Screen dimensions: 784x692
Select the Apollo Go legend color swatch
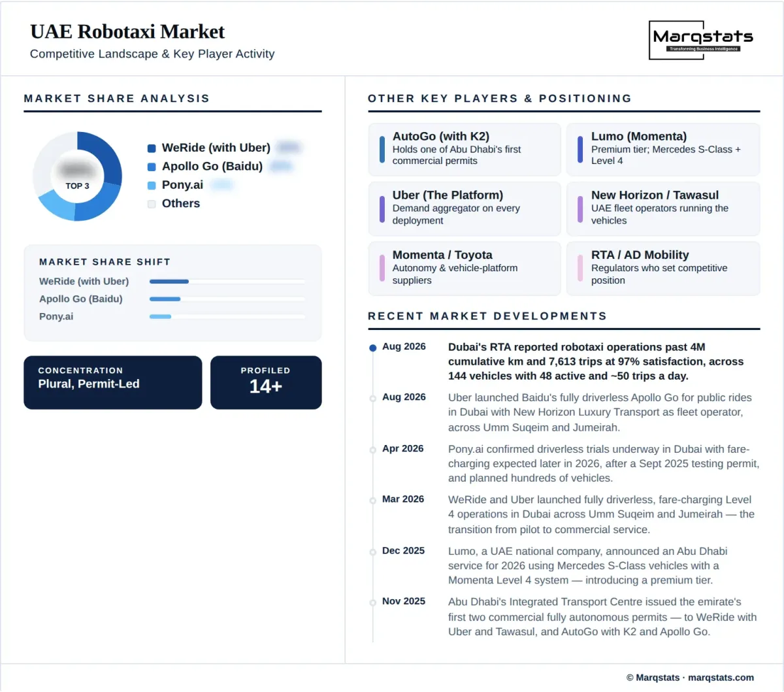152,167
